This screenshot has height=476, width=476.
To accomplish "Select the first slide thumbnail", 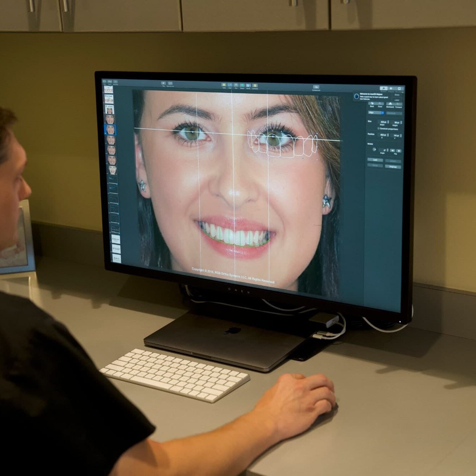I will tap(109, 89).
